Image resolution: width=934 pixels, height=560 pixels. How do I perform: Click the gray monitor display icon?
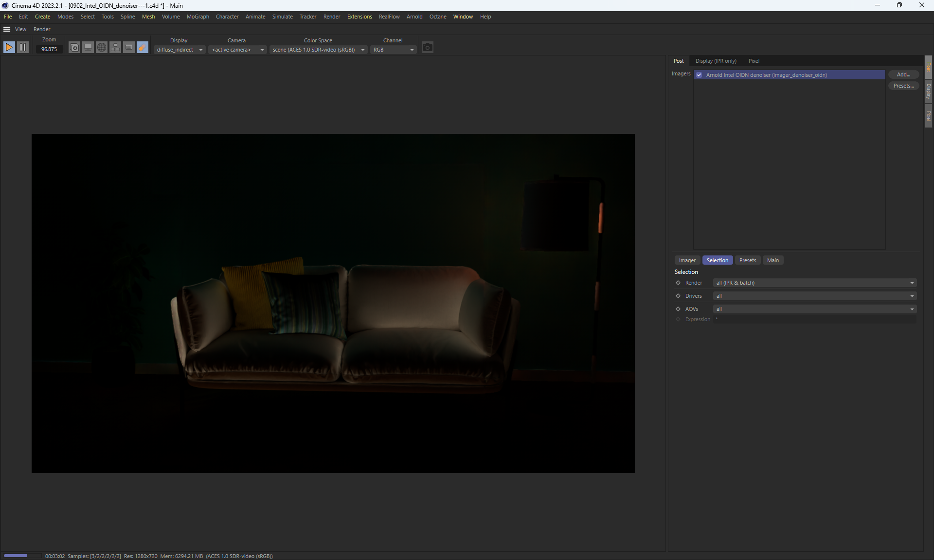point(88,47)
